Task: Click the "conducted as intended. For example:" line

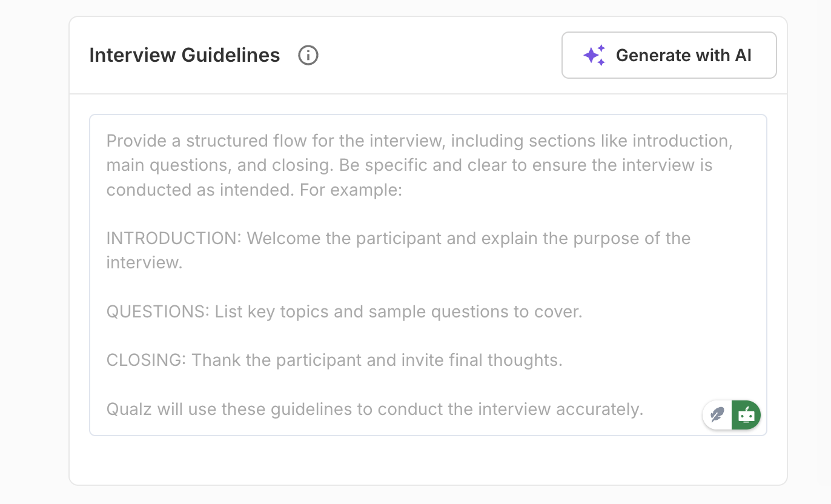Action: pyautogui.click(x=254, y=190)
